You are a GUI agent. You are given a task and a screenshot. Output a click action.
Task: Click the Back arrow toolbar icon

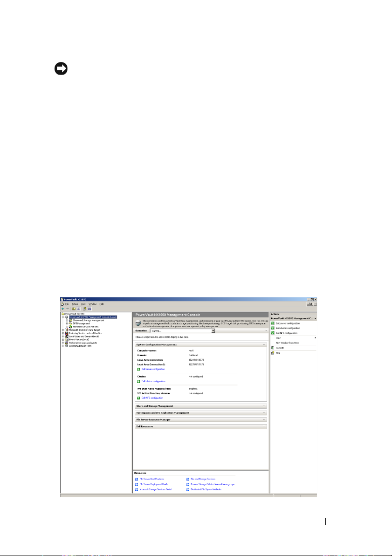(x=63, y=309)
